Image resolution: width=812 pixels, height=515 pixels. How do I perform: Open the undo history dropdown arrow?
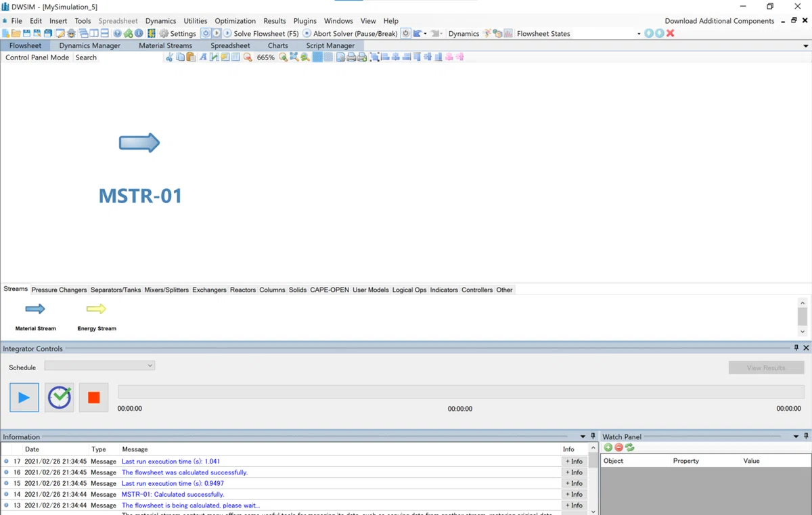click(x=425, y=34)
